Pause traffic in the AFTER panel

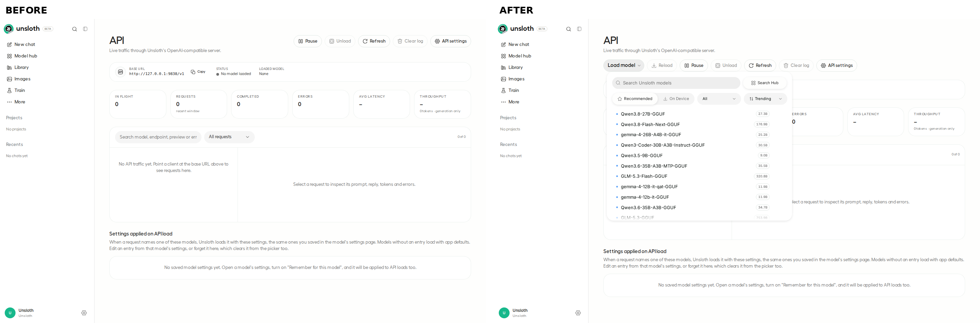693,66
